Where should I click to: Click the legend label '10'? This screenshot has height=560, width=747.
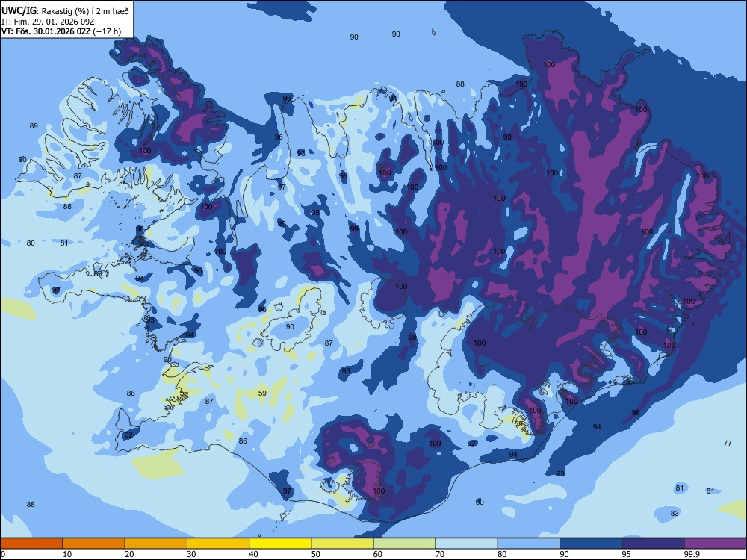tap(68, 554)
